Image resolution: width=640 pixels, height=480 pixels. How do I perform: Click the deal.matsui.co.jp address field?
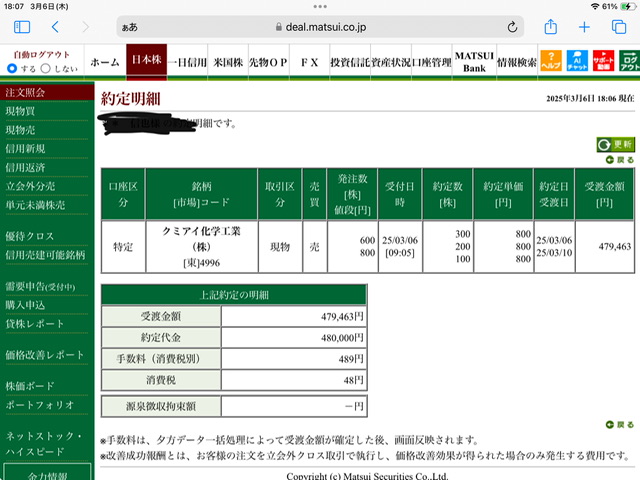click(x=320, y=27)
